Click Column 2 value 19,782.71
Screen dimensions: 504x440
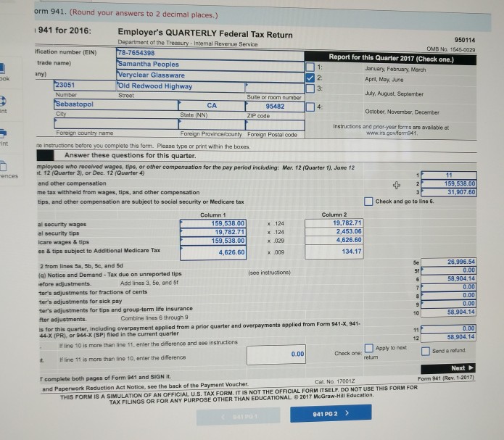pos(334,223)
